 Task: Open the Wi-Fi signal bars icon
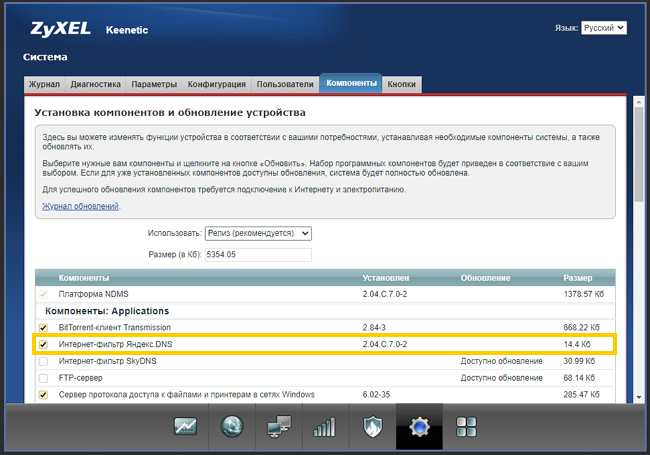(324, 427)
